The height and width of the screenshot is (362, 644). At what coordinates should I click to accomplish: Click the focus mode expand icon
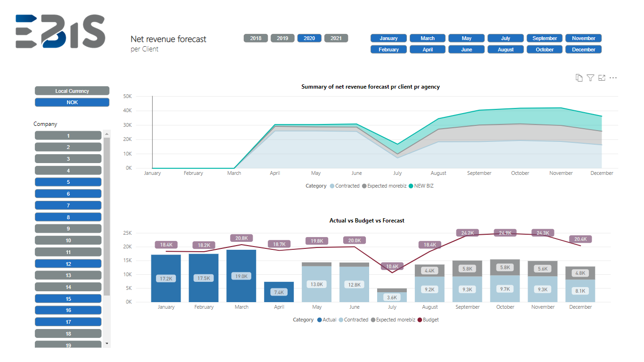(602, 78)
